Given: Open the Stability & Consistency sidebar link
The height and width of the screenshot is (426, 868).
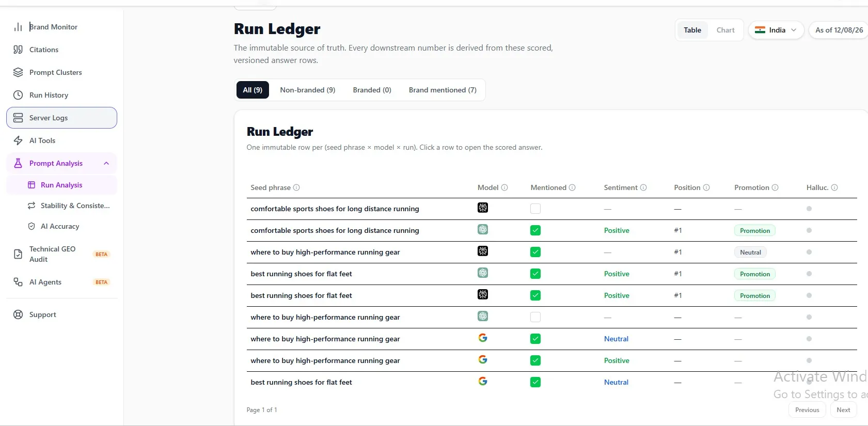Looking at the screenshot, I should (x=62, y=206).
